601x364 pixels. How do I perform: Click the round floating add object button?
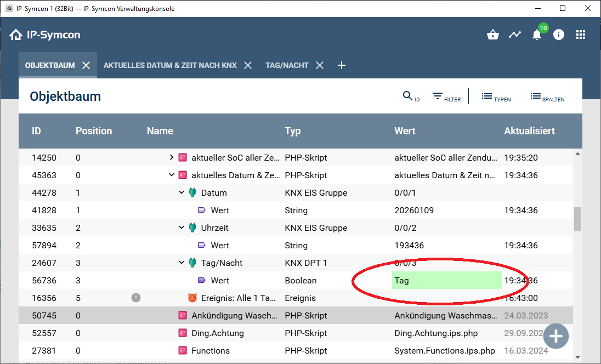[556, 335]
